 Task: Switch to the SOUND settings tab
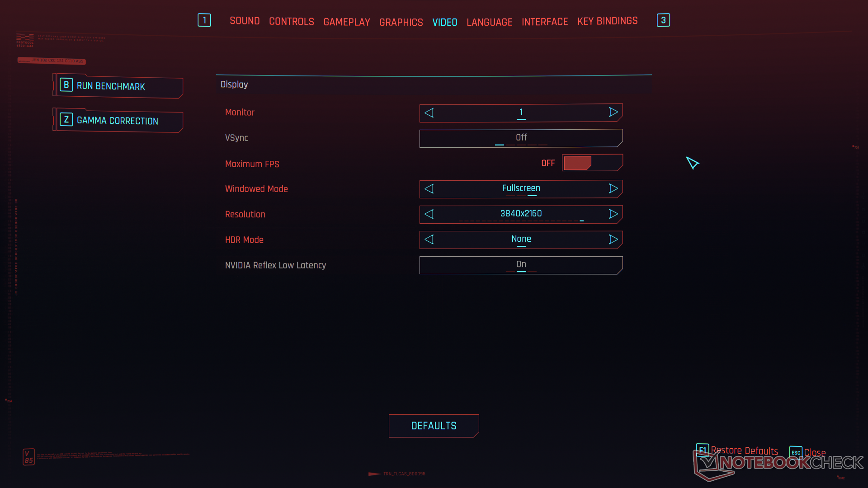pos(244,21)
